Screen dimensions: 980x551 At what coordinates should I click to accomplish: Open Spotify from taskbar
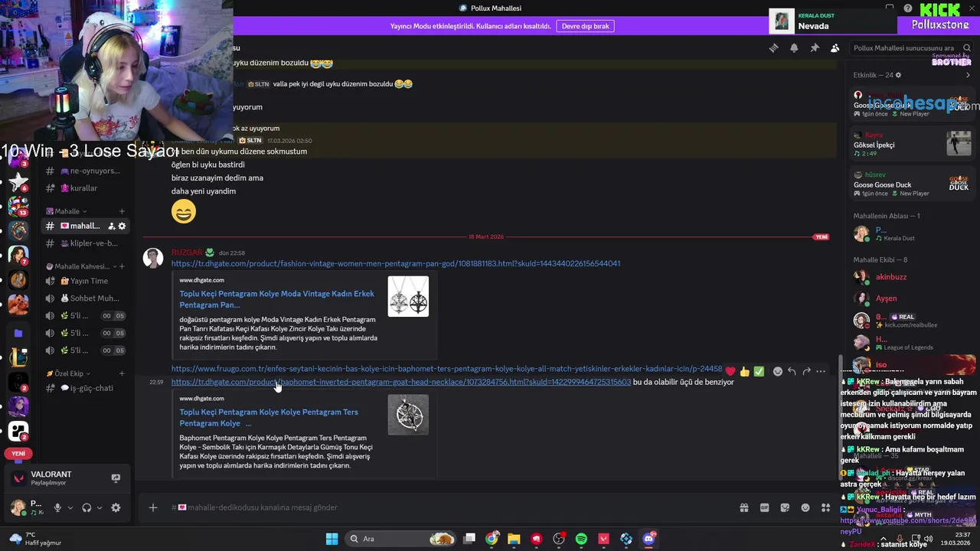581,539
